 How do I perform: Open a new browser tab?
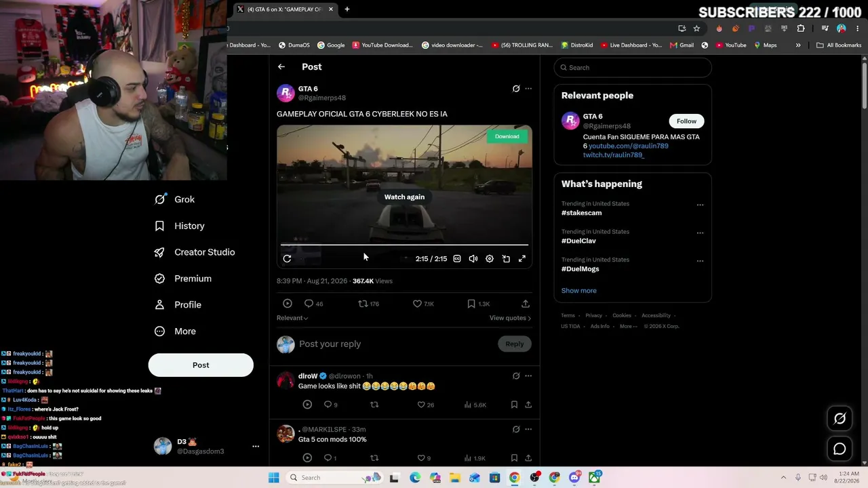pos(347,9)
